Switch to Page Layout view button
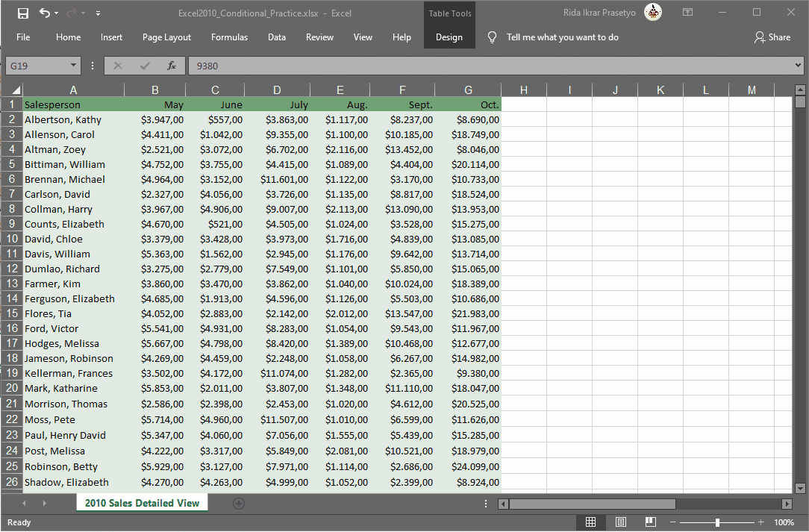809x532 pixels. 621,522
